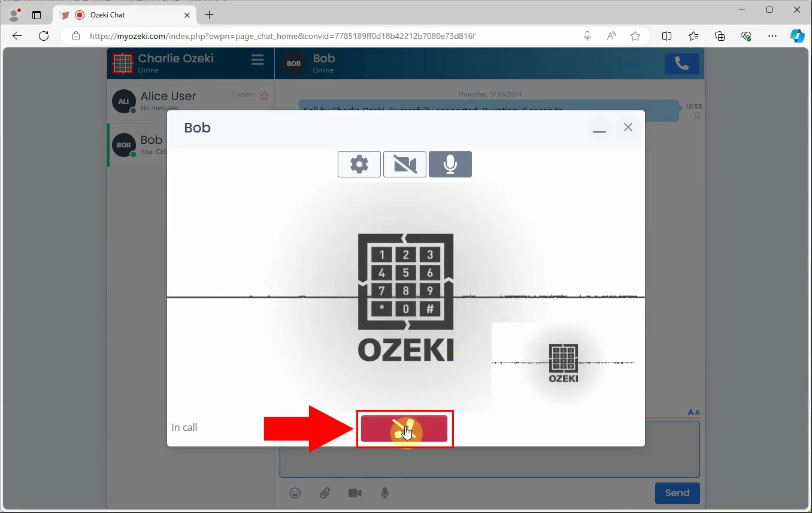Viewport: 812px width, 513px height.
Task: Open call settings gear in Bob dialog
Action: [x=359, y=164]
